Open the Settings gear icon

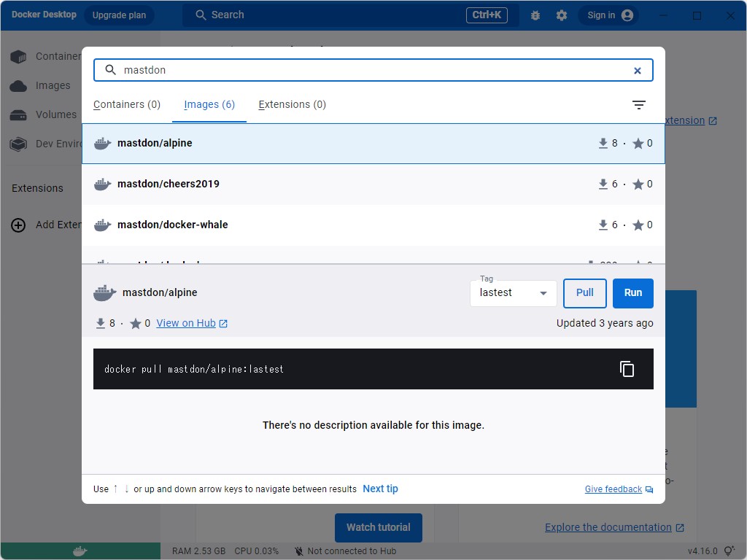pyautogui.click(x=562, y=15)
